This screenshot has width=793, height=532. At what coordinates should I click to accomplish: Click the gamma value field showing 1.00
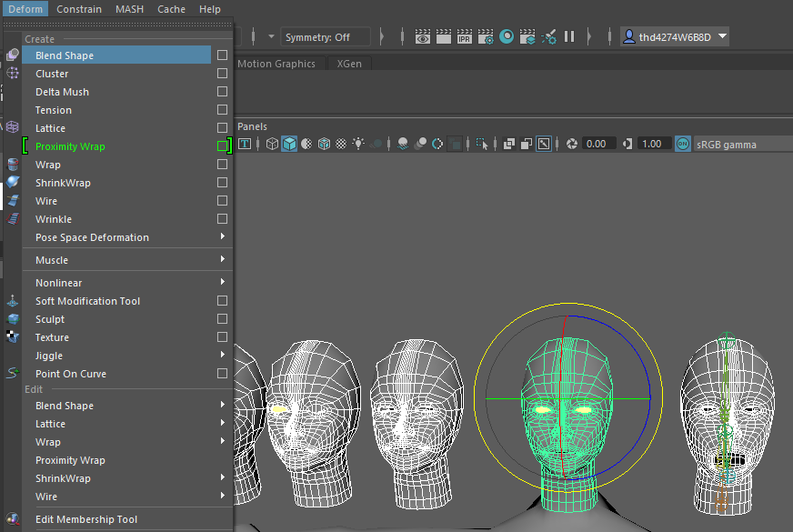coord(651,144)
